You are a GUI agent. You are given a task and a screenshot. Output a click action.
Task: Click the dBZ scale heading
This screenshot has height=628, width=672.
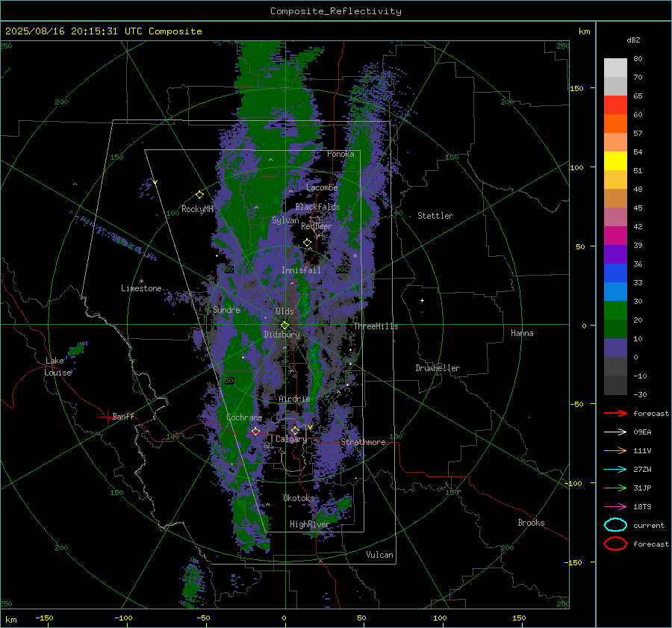pos(633,40)
